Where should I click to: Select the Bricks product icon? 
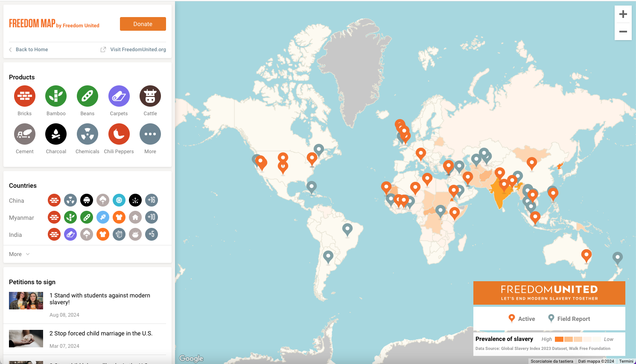coord(25,96)
